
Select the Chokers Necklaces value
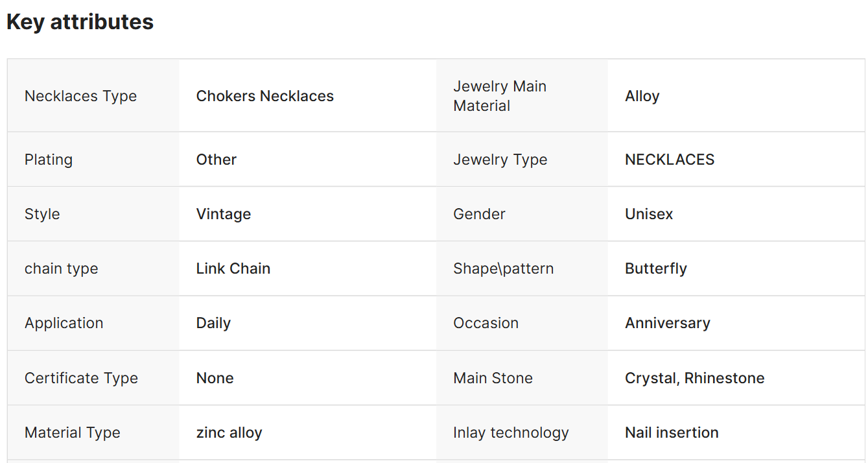[x=264, y=96]
